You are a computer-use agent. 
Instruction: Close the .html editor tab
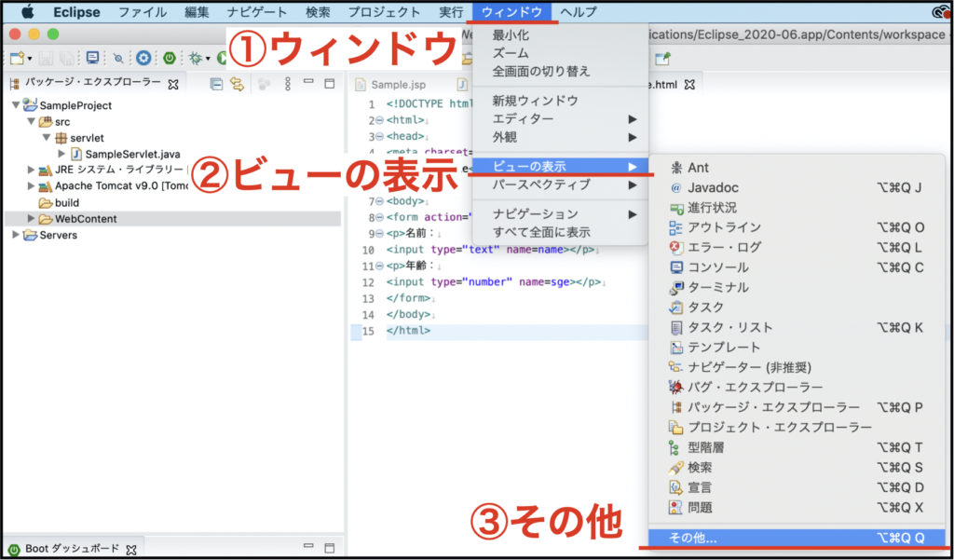tap(689, 85)
